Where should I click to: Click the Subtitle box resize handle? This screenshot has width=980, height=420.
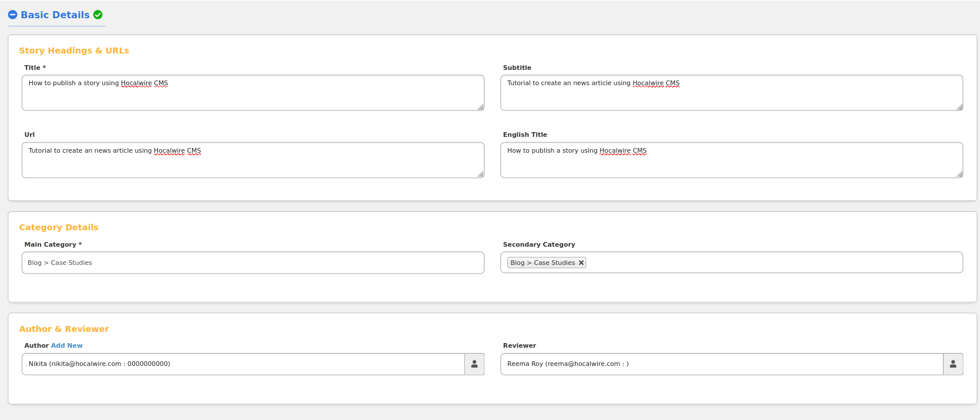coord(959,107)
